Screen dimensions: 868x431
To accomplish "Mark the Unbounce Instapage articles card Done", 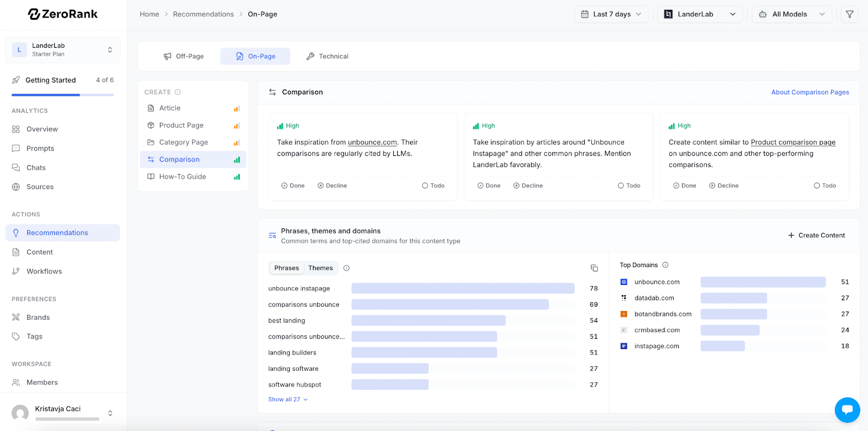I will [x=489, y=186].
